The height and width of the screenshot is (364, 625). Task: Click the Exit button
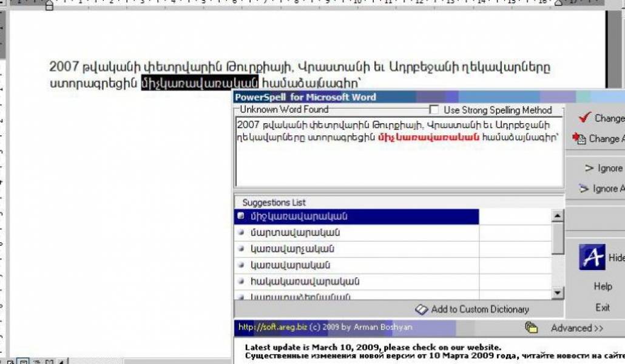[603, 308]
